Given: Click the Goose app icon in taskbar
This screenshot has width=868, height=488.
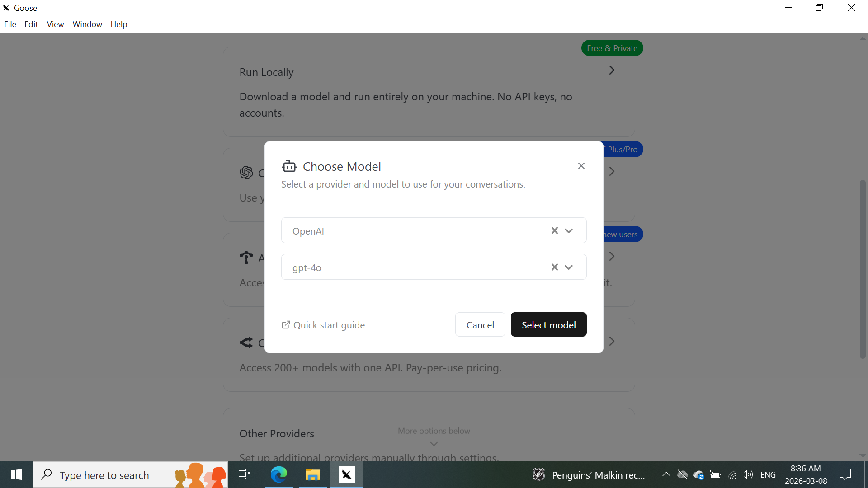Looking at the screenshot, I should point(346,474).
